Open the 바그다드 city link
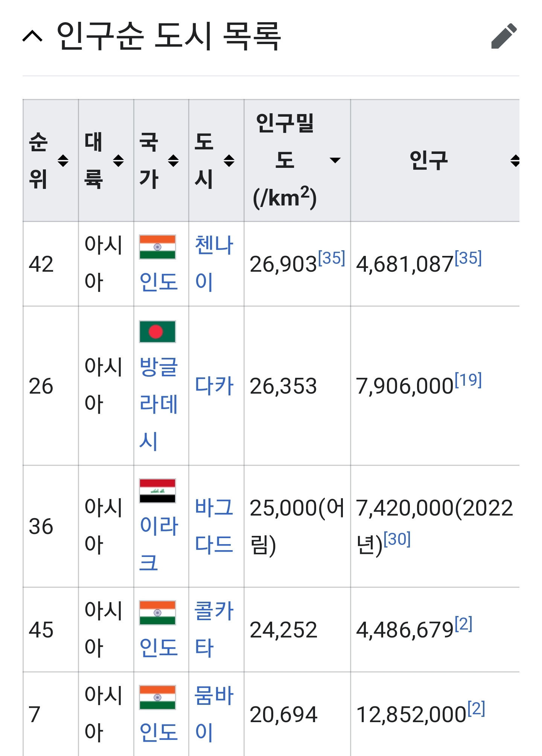Screen dimensions: 542x756 [214, 526]
